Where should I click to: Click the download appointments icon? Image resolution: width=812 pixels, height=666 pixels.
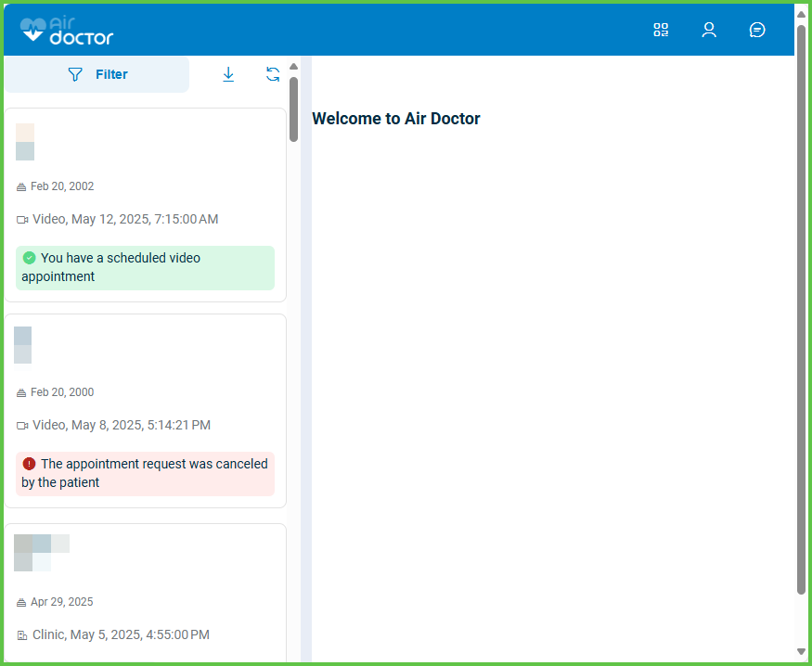(x=228, y=74)
